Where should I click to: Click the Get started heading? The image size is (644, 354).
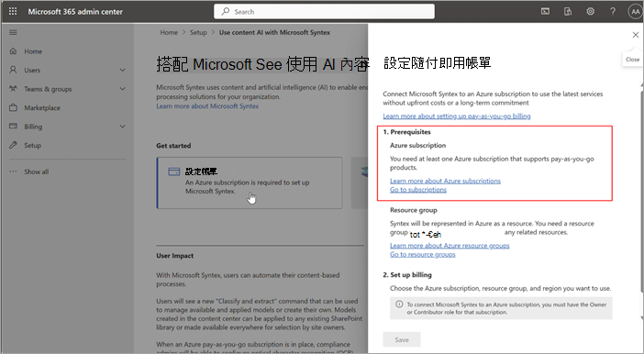[173, 146]
